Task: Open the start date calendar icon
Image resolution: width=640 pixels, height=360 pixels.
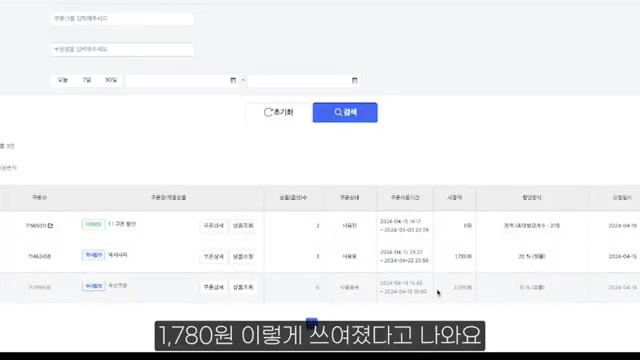Action: (x=233, y=80)
